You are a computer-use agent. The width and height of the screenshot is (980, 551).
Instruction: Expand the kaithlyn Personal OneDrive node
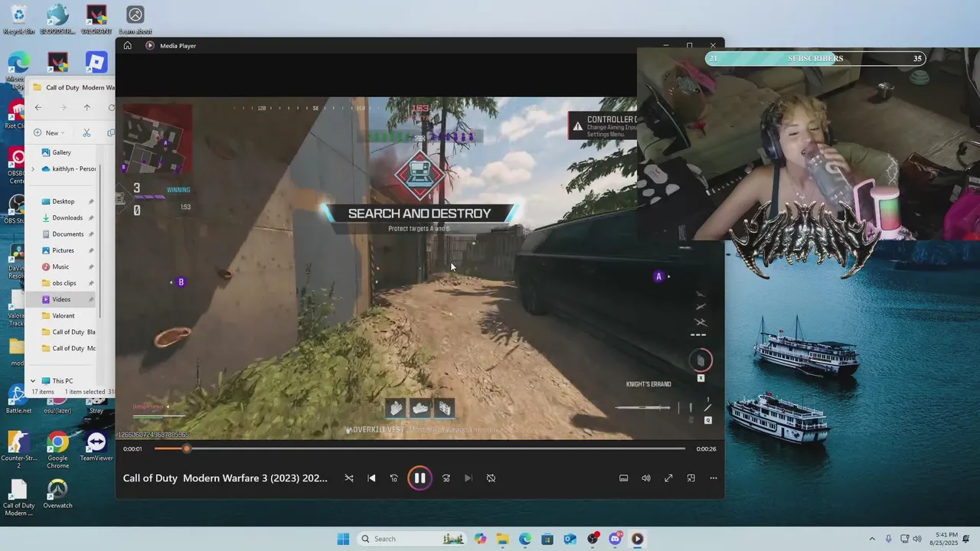[x=33, y=168]
